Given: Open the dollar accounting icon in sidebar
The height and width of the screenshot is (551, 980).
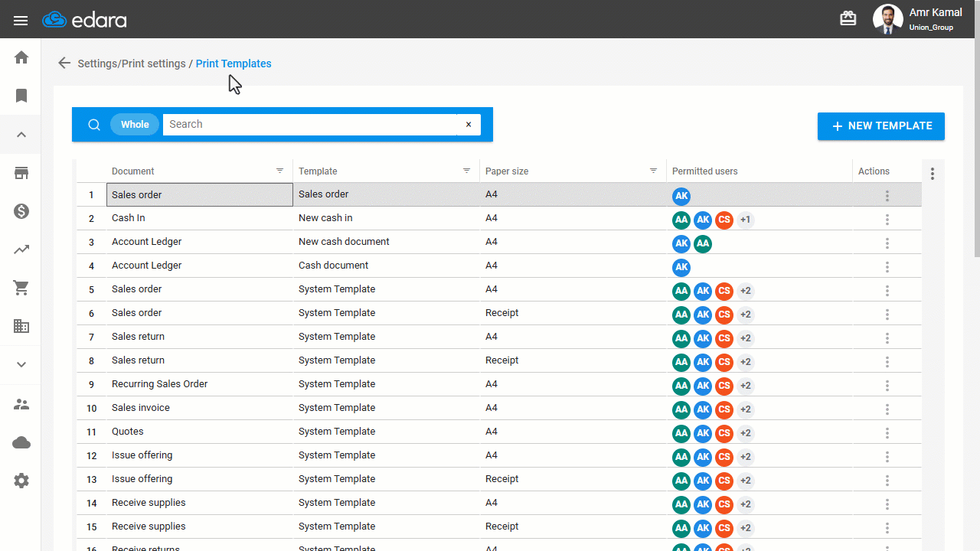Looking at the screenshot, I should (21, 211).
